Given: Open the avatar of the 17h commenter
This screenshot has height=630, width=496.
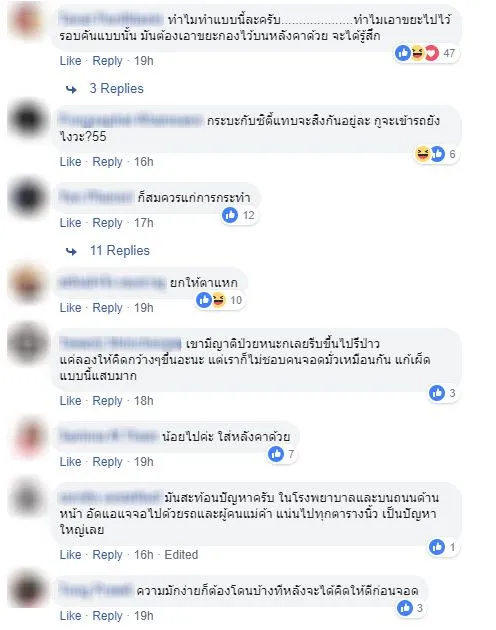Looking at the screenshot, I should [x=27, y=197].
